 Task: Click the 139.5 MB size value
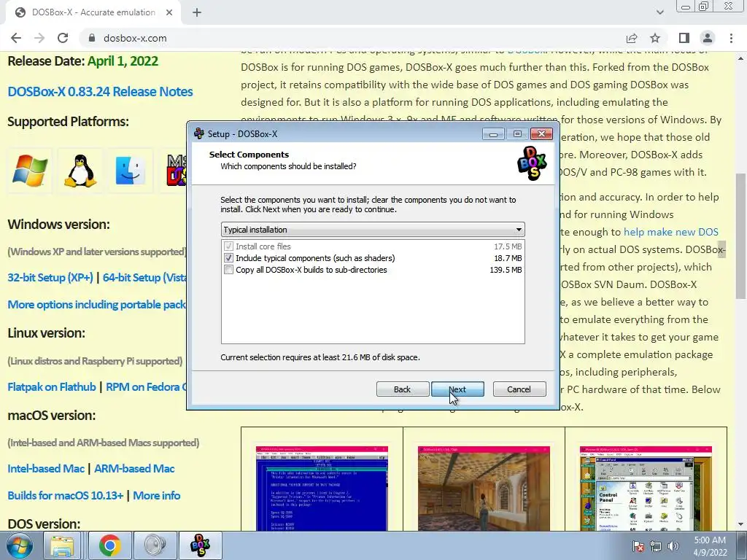[x=506, y=270]
